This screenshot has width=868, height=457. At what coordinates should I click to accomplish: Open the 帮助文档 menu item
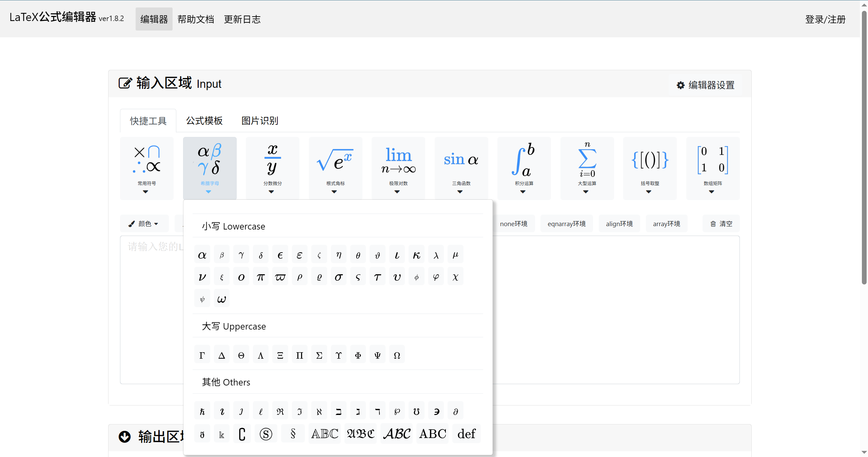196,19
